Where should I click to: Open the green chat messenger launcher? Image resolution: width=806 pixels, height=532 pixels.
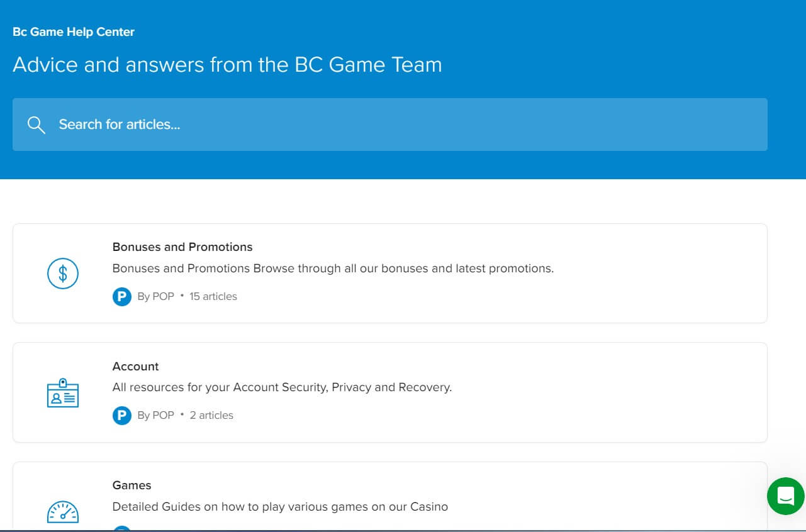(786, 496)
